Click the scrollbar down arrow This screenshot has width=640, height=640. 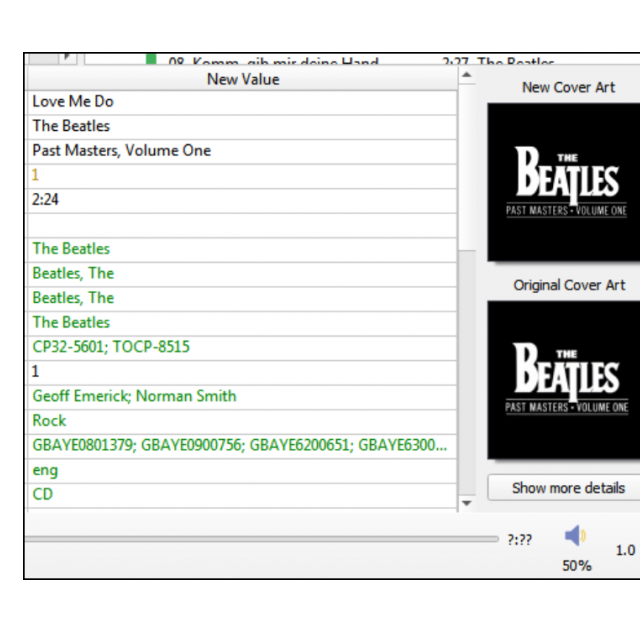coord(467,503)
